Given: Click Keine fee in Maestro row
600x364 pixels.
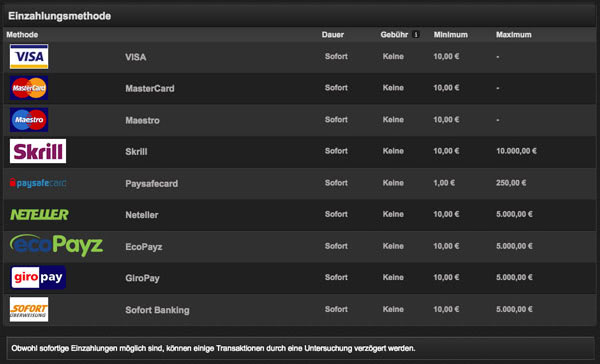Looking at the screenshot, I should (393, 119).
